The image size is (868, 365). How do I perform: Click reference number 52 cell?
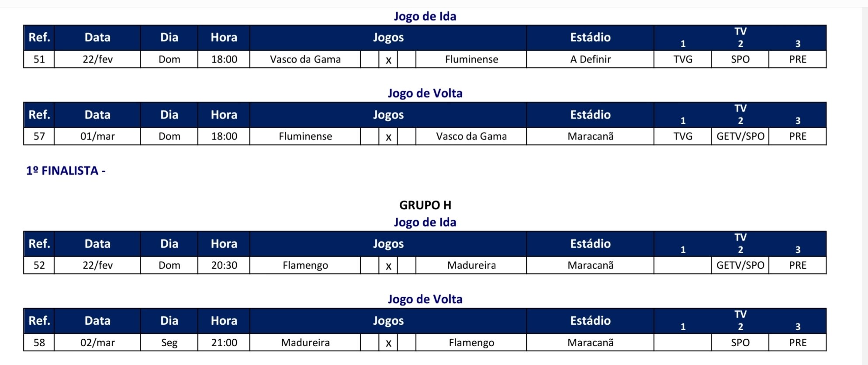tap(39, 265)
